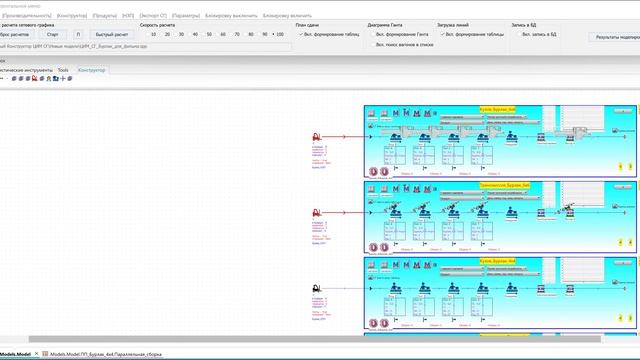The height and width of the screenshot is (360, 640).
Task: Toggle 'Вкл. формирование таблиц' under План сдачи
Action: click(x=329, y=35)
